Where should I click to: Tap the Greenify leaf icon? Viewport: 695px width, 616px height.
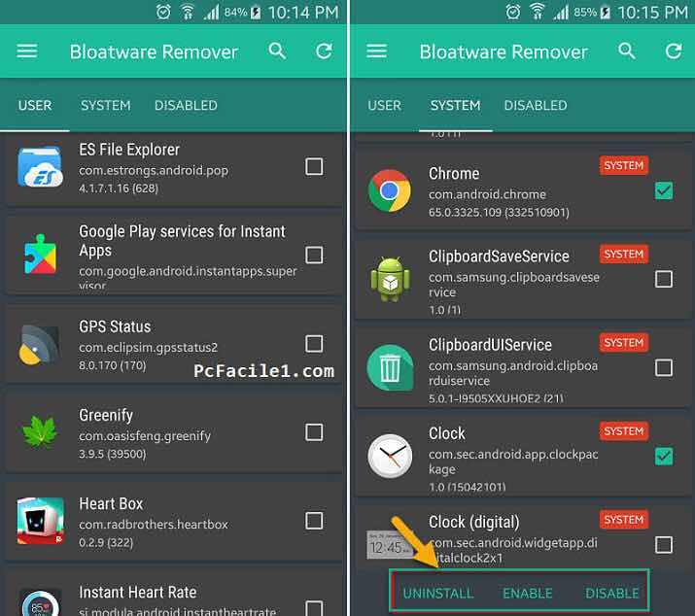coord(40,432)
